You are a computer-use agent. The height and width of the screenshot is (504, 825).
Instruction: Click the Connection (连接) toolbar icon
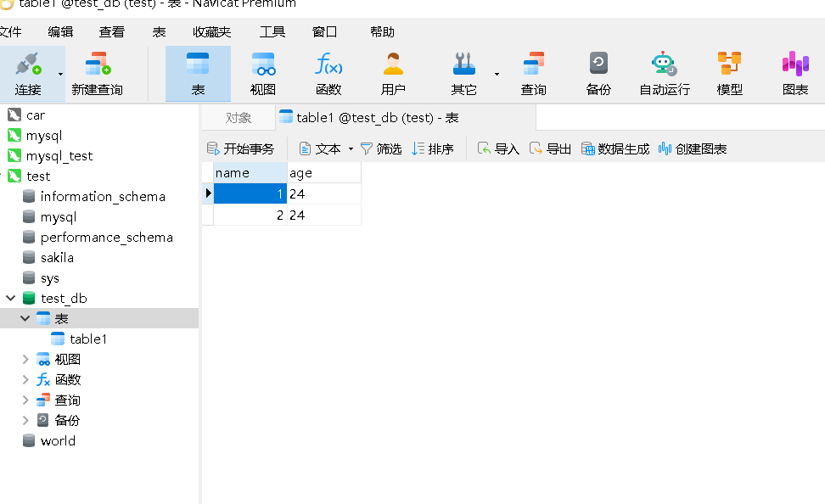click(28, 74)
